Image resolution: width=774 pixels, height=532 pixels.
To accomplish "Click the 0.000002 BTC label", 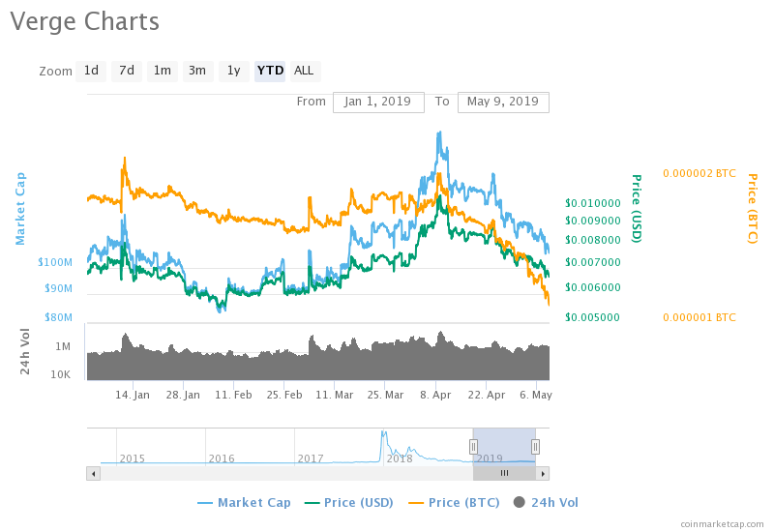I will tap(700, 174).
